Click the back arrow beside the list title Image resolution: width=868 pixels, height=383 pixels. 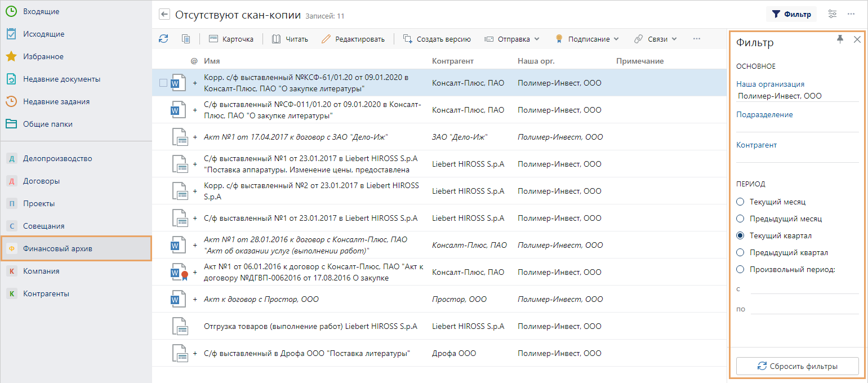[164, 15]
